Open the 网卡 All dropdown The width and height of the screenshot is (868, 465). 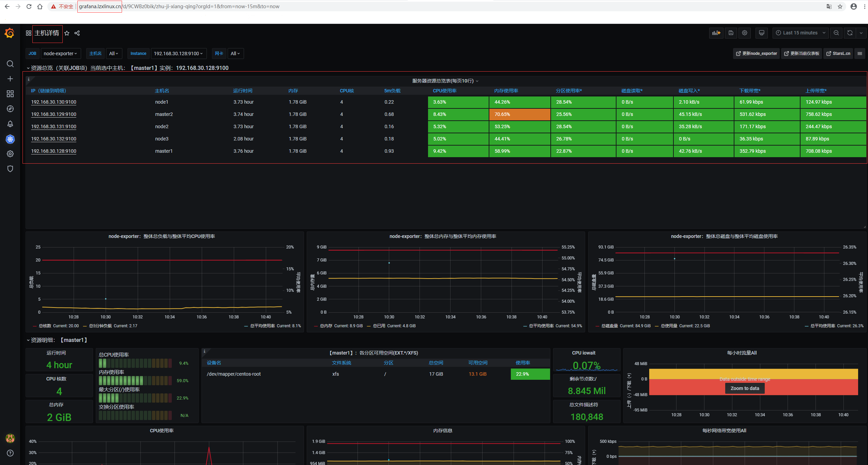click(235, 54)
